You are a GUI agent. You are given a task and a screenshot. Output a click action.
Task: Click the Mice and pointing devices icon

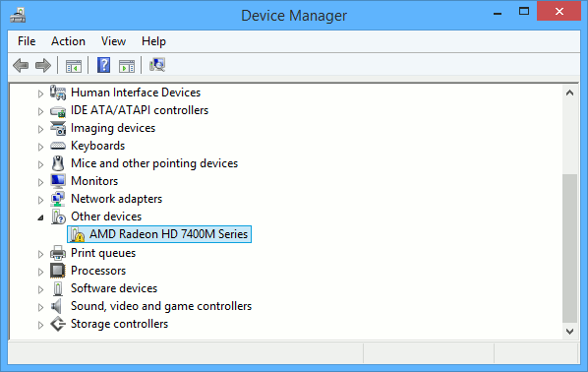pos(58,163)
